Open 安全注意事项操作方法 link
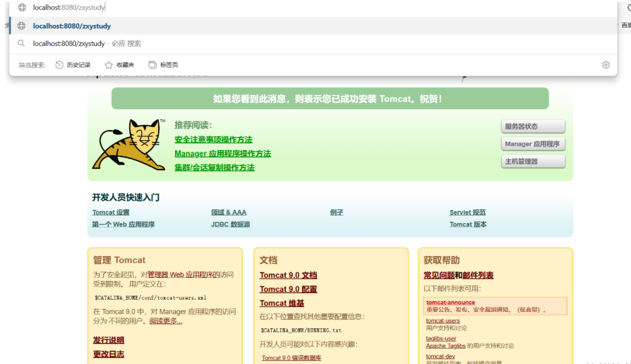This screenshot has width=631, height=364. coord(213,139)
